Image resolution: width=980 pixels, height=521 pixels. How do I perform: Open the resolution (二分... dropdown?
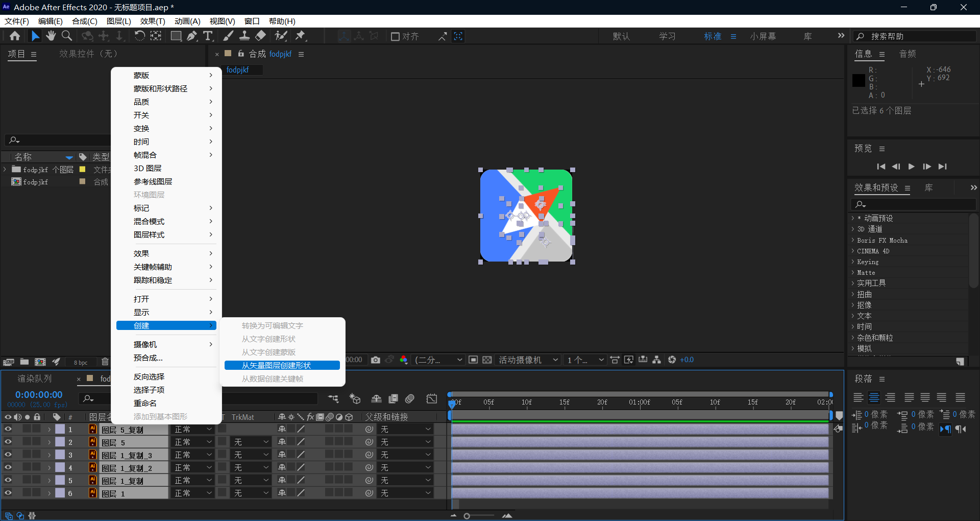point(438,360)
